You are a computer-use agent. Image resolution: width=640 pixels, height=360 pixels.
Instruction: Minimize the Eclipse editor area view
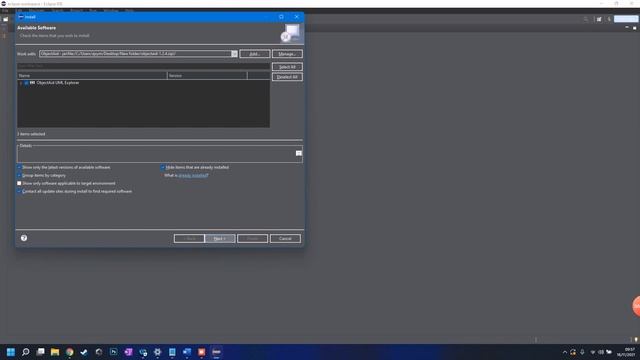[627, 27]
